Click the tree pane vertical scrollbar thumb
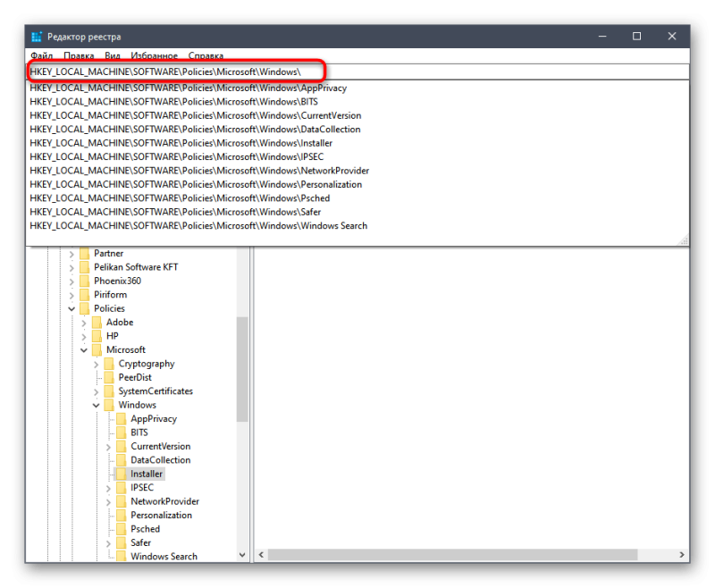The image size is (715, 588). (242, 369)
